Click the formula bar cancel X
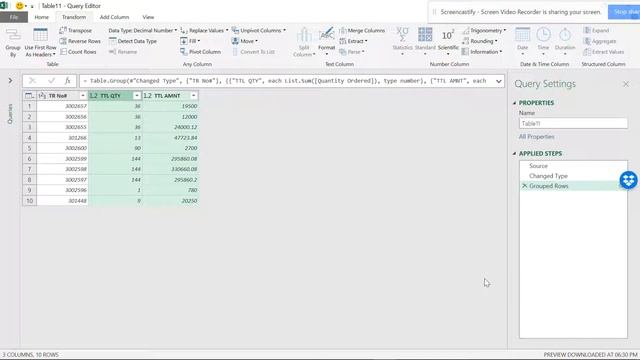Screen dimensions: 640x360 [33, 81]
